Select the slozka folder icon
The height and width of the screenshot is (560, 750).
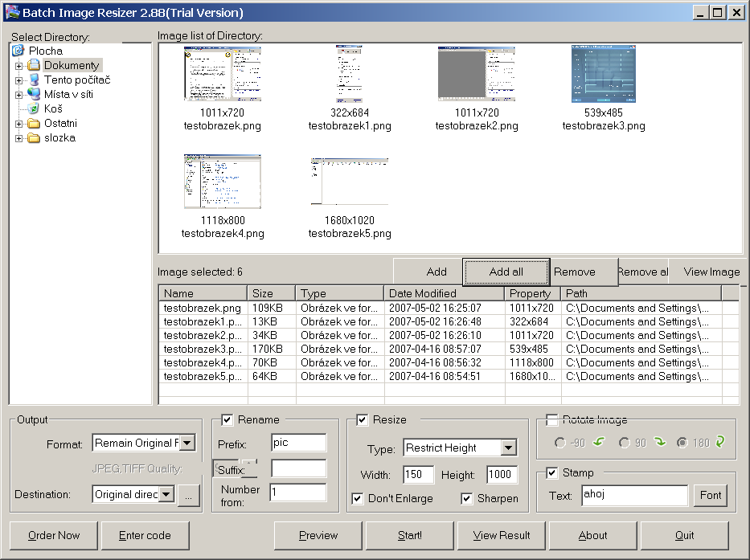(x=34, y=137)
